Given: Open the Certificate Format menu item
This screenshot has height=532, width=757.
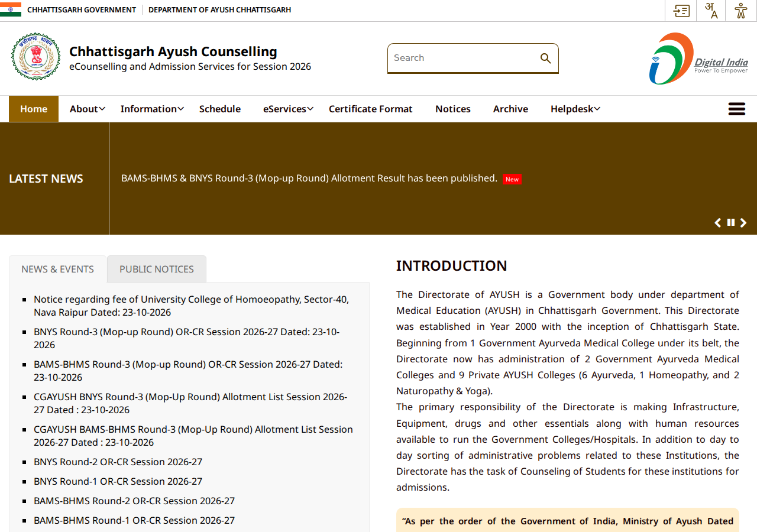Looking at the screenshot, I should coord(371,109).
